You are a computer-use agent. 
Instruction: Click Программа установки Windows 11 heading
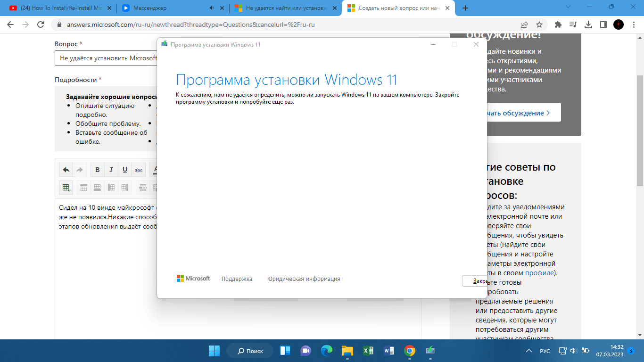tap(287, 80)
